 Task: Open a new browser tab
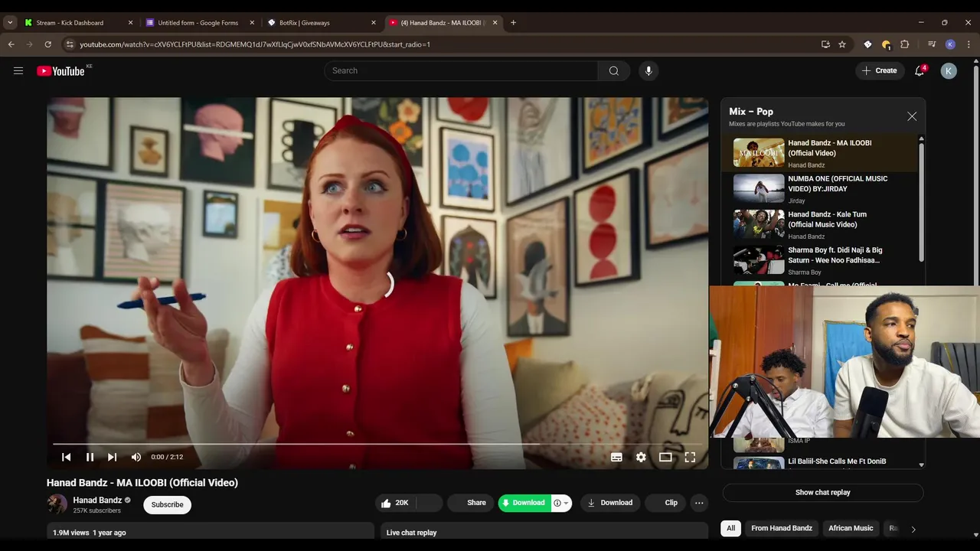(513, 23)
